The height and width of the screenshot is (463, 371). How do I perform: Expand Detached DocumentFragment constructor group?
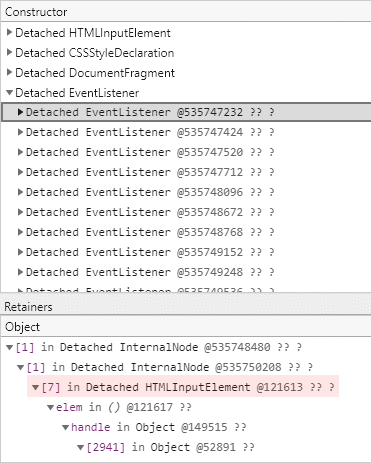point(9,72)
